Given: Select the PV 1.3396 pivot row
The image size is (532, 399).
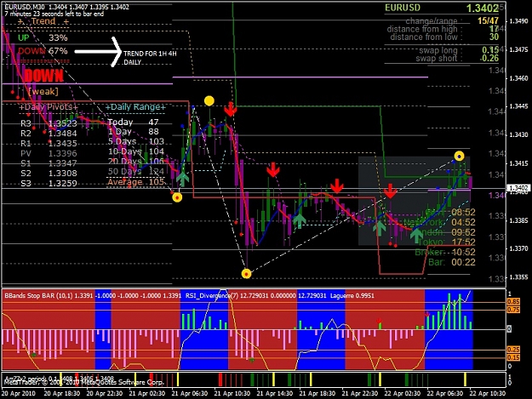Looking at the screenshot, I should pyautogui.click(x=49, y=153).
